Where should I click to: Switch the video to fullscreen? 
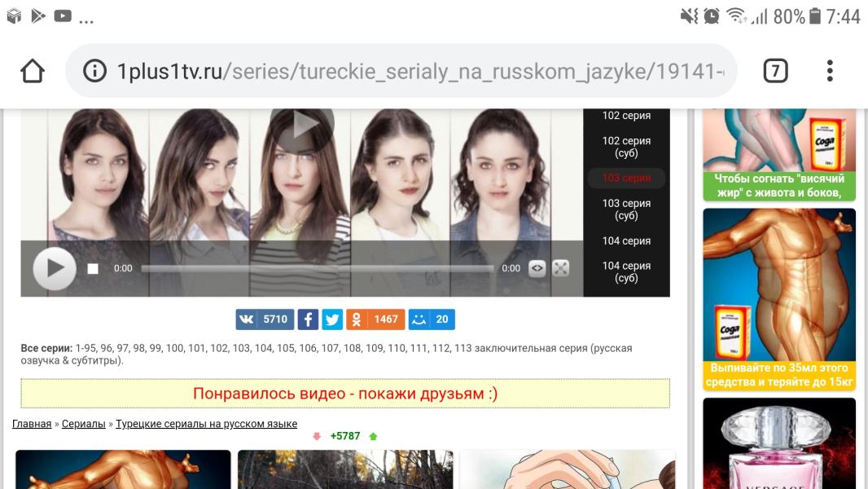(x=561, y=269)
